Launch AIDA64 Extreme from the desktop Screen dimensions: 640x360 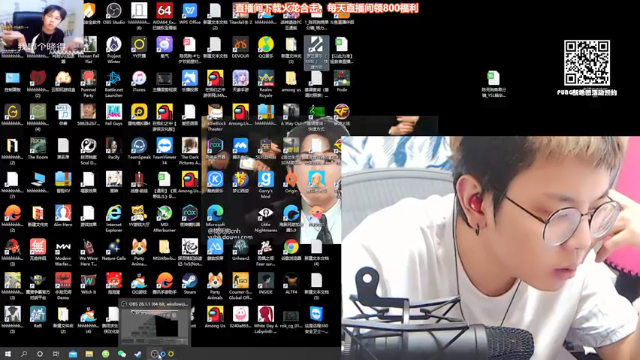click(x=164, y=16)
